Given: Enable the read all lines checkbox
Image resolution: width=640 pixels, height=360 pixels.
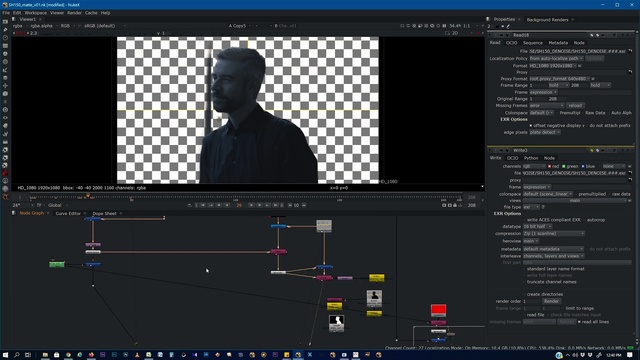Looking at the screenshot, I should point(579,322).
